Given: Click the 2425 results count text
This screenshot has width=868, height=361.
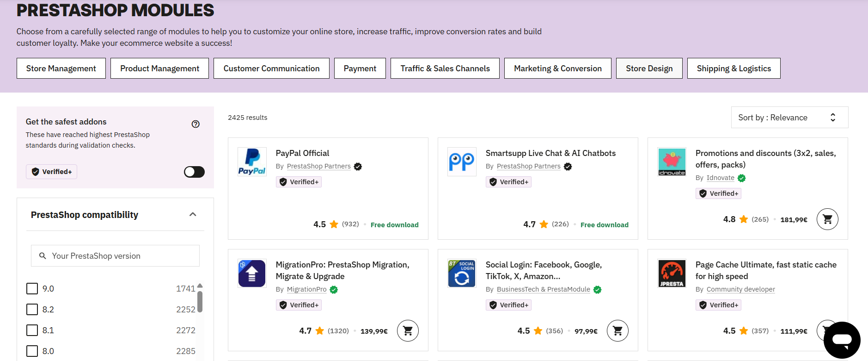Looking at the screenshot, I should pyautogui.click(x=247, y=118).
